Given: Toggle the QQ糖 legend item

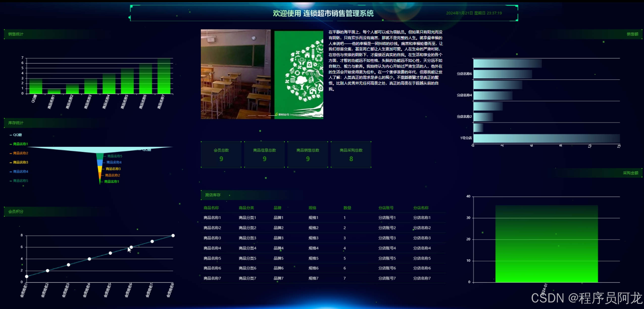Looking at the screenshot, I should [16, 135].
